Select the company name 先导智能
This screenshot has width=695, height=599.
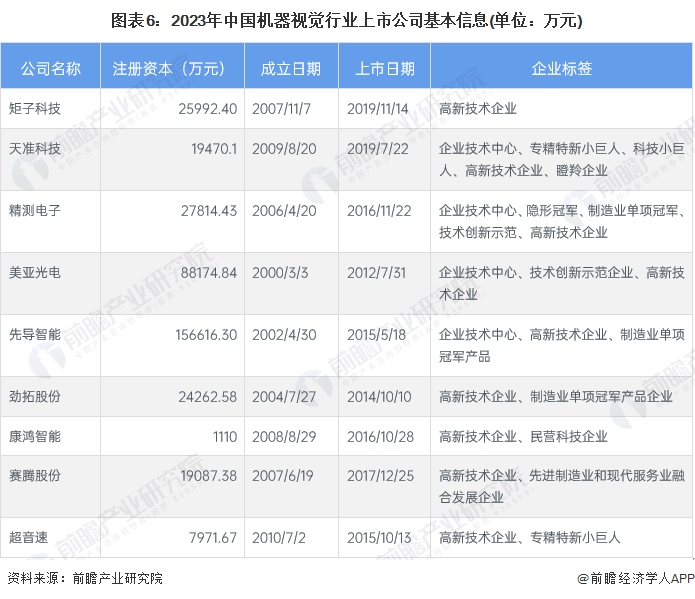click(x=35, y=335)
